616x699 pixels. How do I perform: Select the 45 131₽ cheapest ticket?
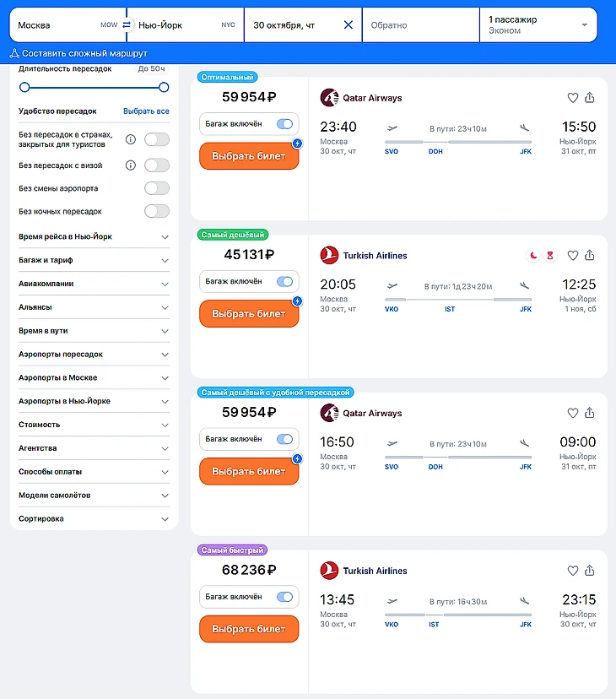[249, 314]
